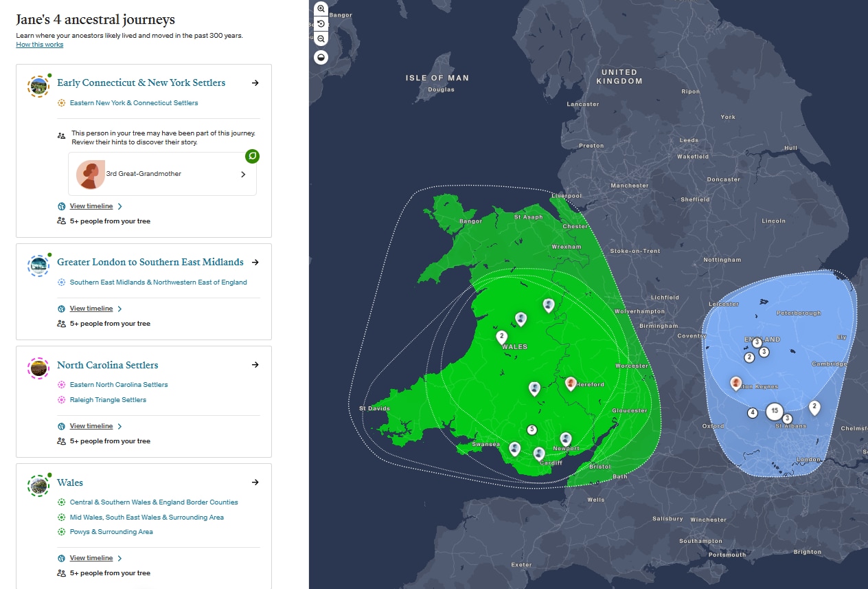
Task: Toggle map contrast half-circle control
Action: click(x=321, y=57)
